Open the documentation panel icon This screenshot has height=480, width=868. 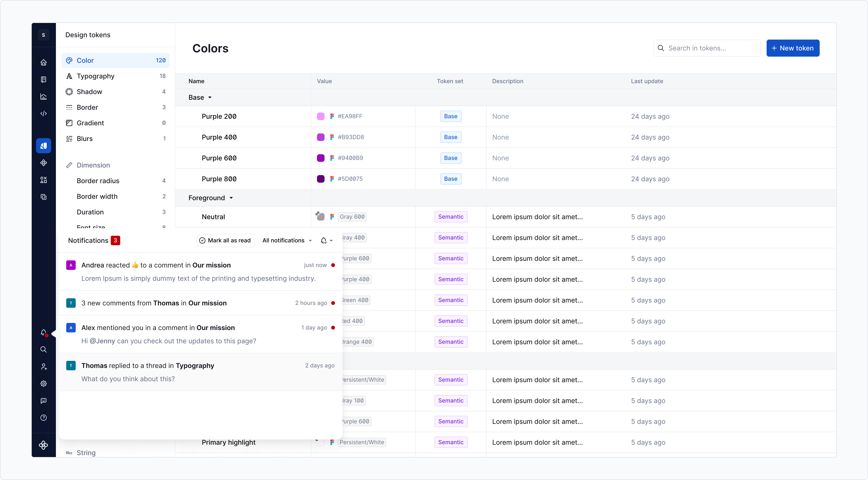click(44, 79)
